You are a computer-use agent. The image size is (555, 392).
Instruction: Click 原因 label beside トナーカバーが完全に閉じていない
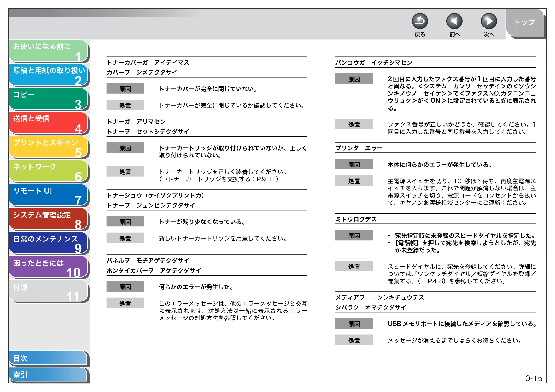click(x=125, y=89)
